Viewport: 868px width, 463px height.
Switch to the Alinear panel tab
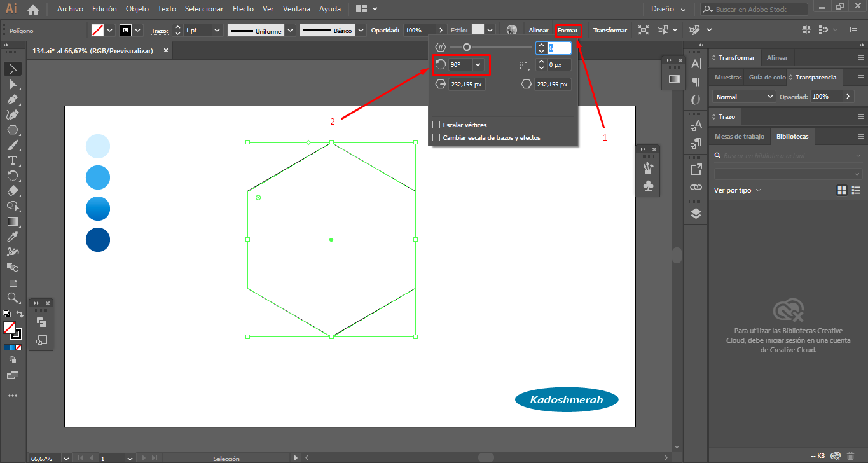click(777, 57)
